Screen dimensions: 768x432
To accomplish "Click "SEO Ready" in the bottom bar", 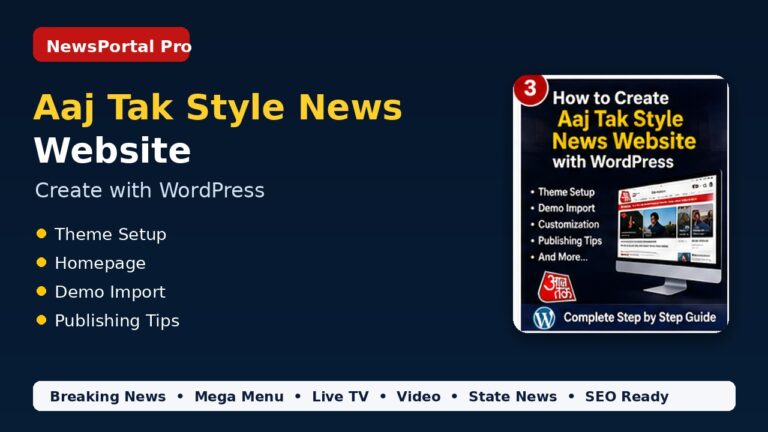I will [626, 396].
